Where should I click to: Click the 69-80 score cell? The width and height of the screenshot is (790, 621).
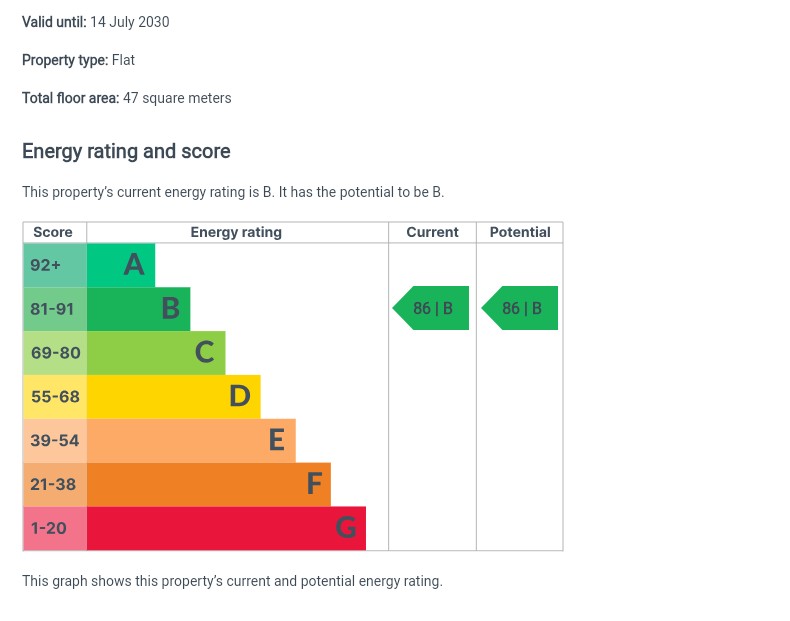(55, 353)
